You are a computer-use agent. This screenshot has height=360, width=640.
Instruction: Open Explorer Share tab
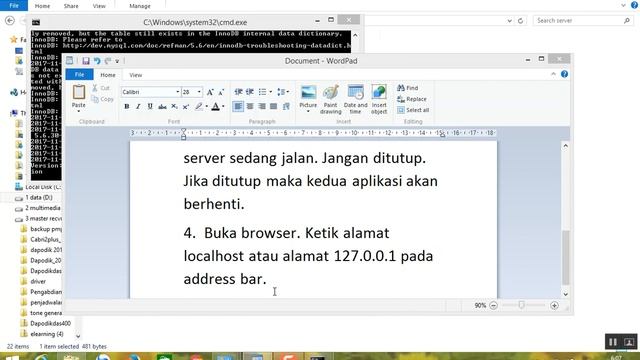(71, 6)
